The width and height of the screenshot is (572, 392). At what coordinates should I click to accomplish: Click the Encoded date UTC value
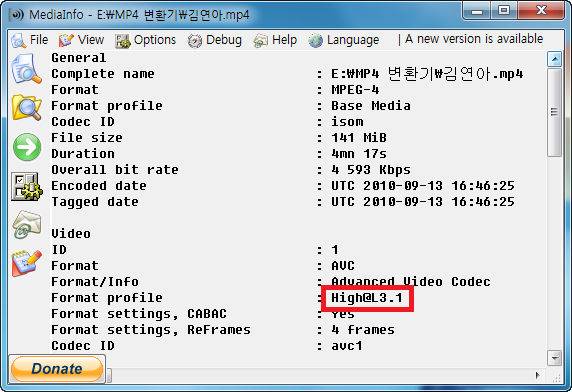point(423,186)
